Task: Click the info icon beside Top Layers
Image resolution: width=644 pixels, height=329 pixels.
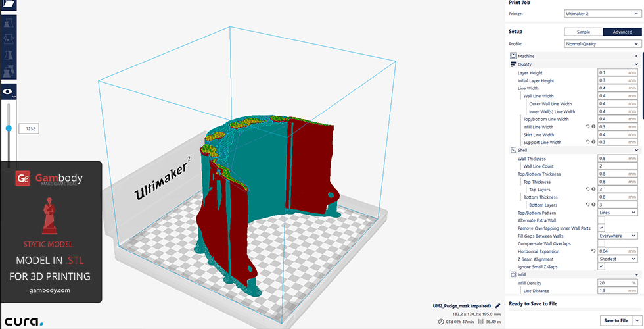Action: (593, 190)
